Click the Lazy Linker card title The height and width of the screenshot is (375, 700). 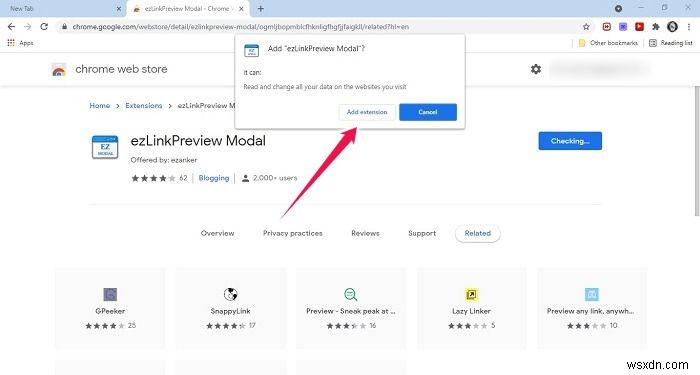471,311
